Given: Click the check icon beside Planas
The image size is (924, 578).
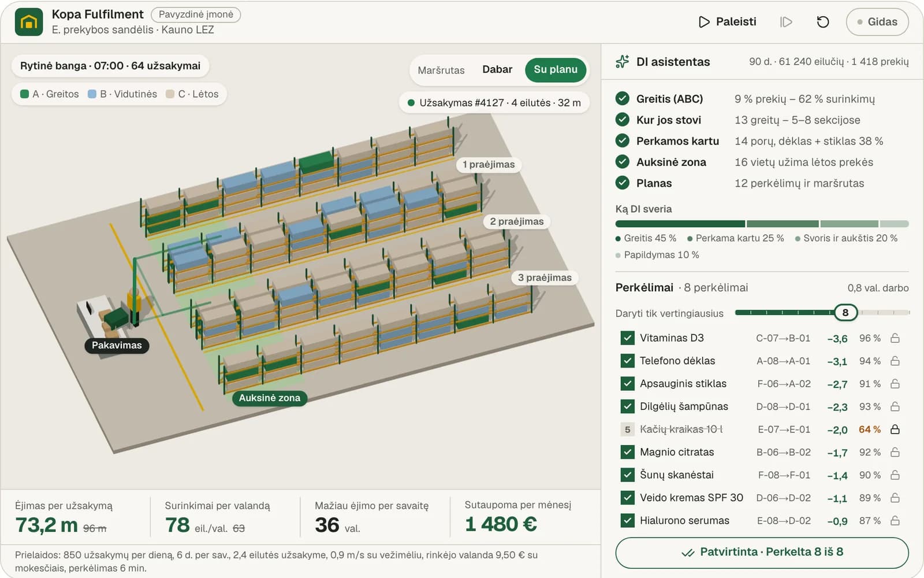Looking at the screenshot, I should point(622,183).
